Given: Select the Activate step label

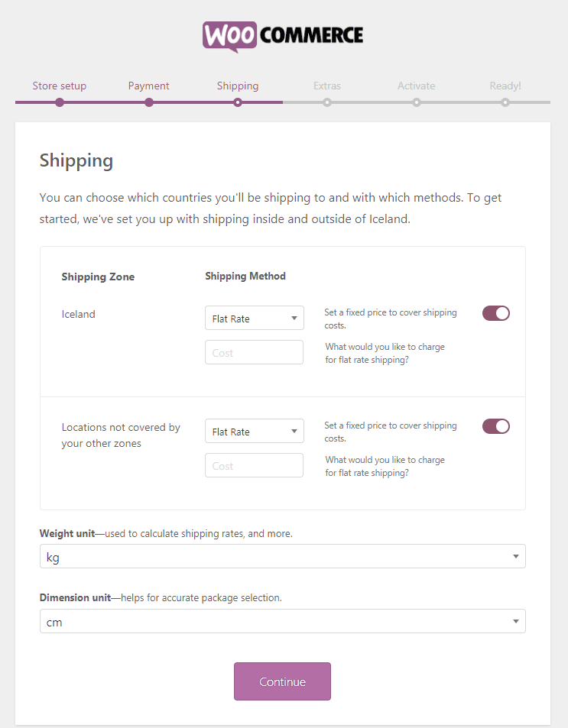Looking at the screenshot, I should 417,86.
